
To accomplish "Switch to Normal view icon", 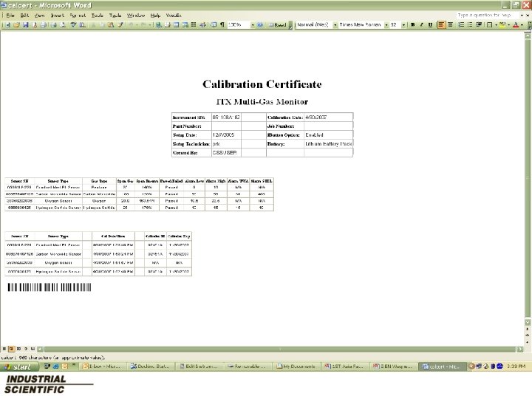I will point(4,349).
